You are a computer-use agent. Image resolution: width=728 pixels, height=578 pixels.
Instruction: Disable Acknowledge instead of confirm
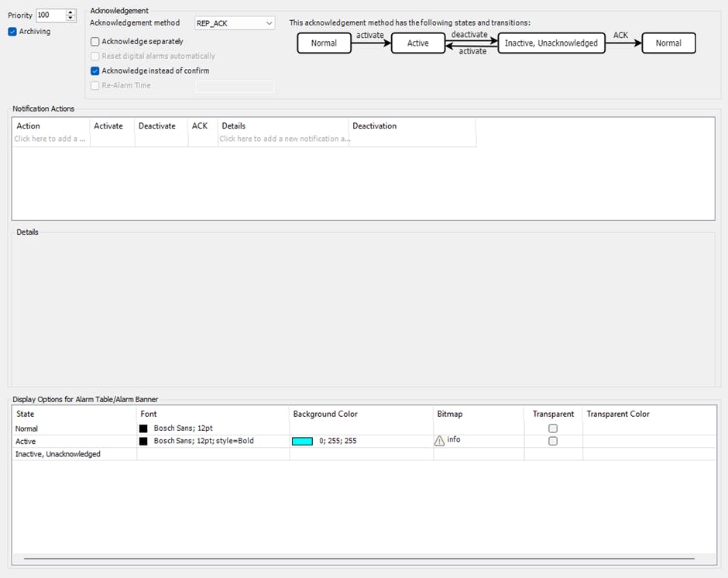(95, 71)
